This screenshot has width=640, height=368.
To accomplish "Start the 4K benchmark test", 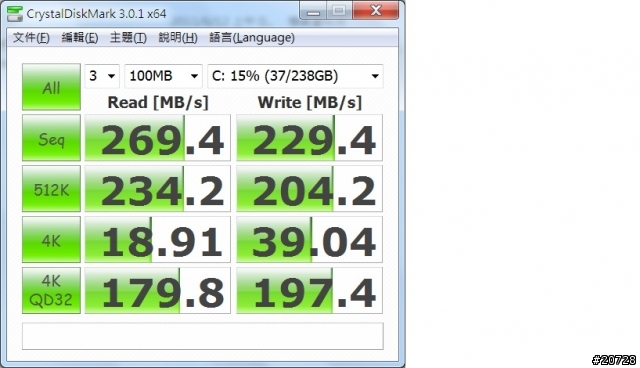I will (51, 240).
